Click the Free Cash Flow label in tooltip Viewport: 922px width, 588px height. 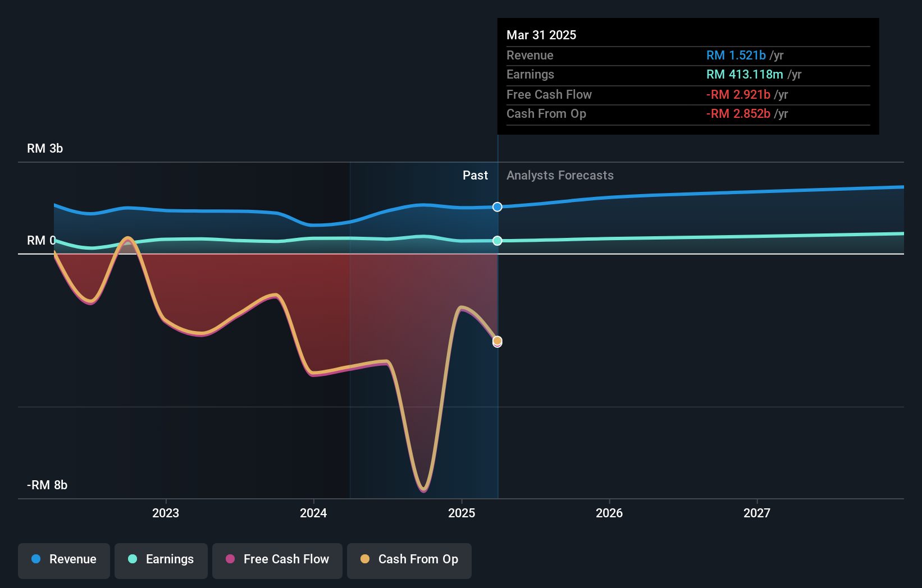coord(549,95)
